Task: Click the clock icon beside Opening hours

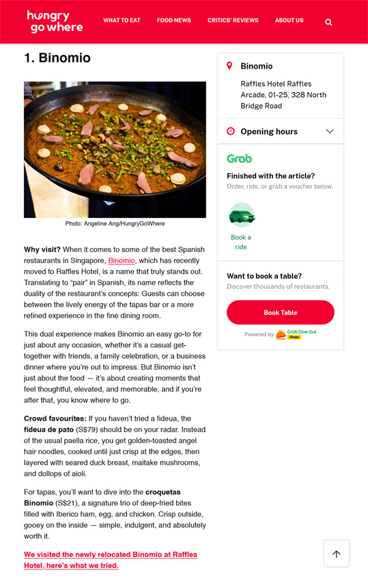Action: [x=231, y=131]
